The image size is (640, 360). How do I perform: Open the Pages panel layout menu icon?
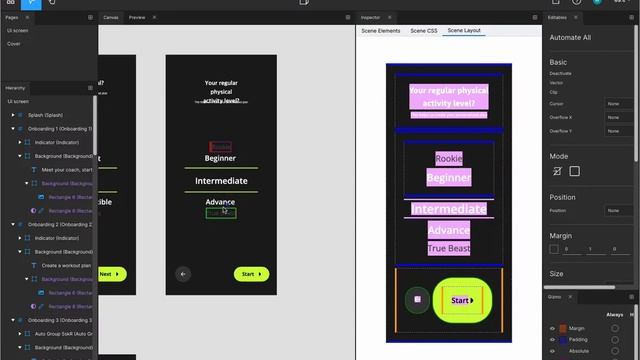[x=90, y=18]
